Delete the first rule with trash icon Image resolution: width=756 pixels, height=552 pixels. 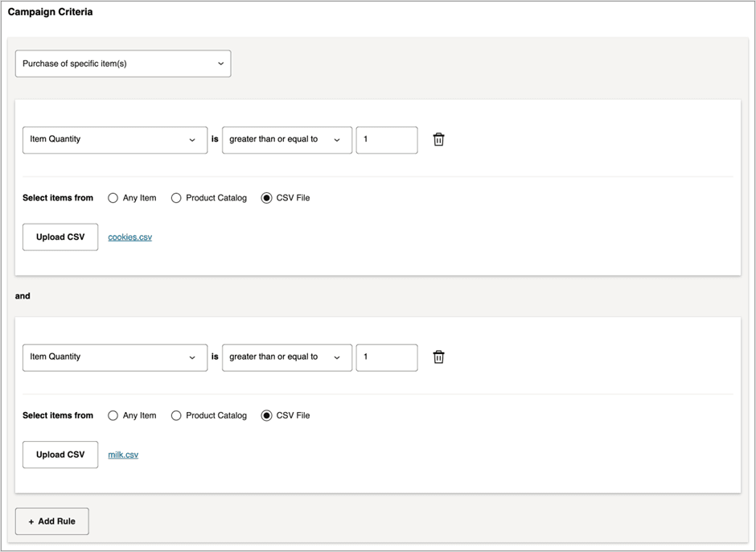coord(438,139)
